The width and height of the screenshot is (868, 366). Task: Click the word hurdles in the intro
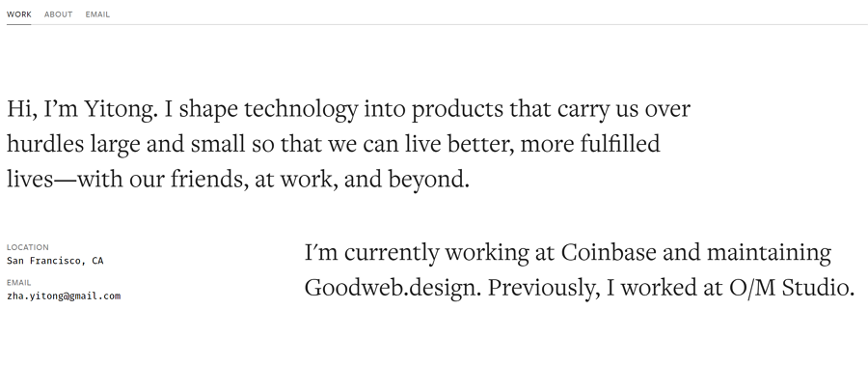tap(45, 144)
